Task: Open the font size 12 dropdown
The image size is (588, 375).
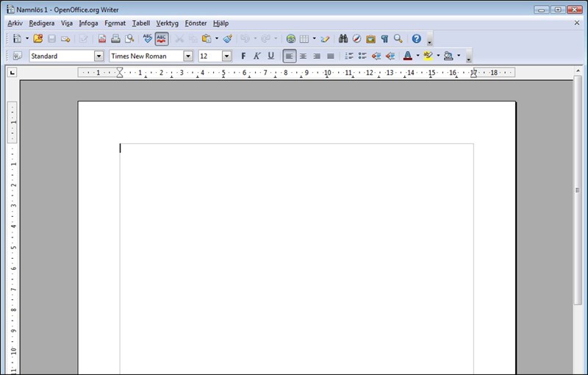Action: click(226, 56)
